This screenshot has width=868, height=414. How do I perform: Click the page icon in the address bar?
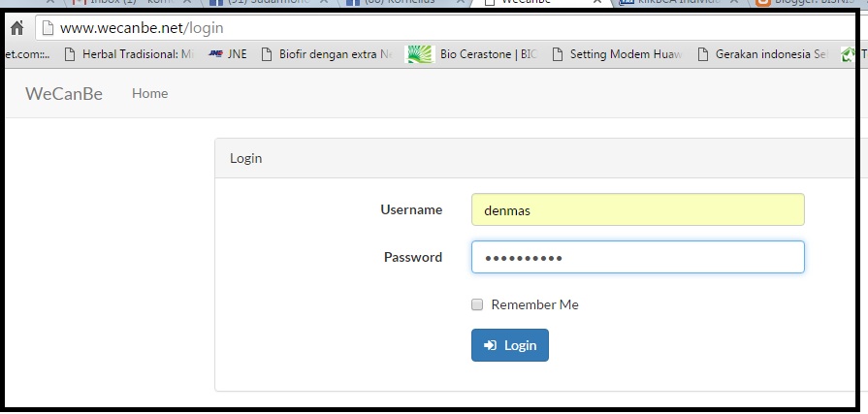[x=48, y=28]
